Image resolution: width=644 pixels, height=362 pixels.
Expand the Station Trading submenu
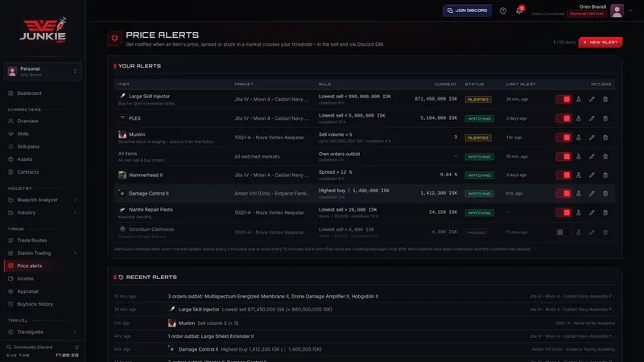point(75,253)
